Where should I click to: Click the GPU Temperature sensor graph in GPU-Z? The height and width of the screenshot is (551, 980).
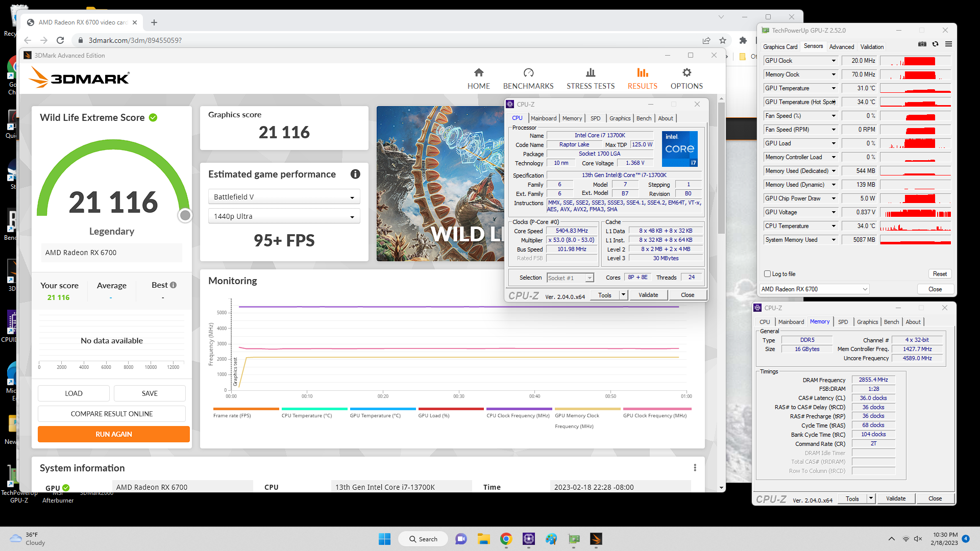click(x=916, y=88)
